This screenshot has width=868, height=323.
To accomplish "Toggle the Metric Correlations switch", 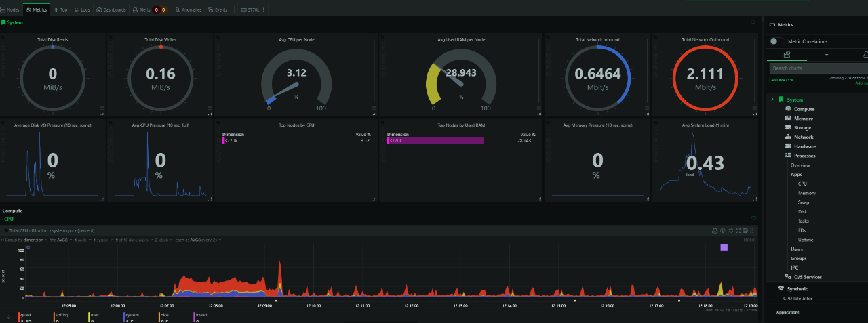I will (777, 41).
